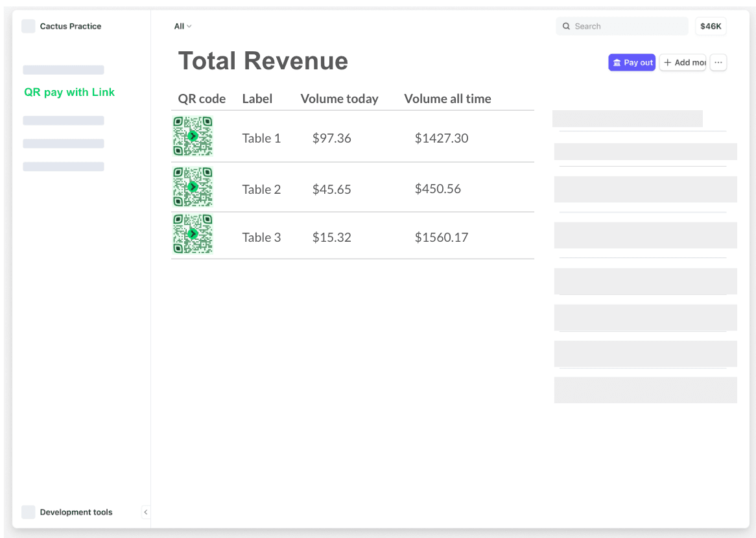Viewport: 756px width, 538px height.
Task: Click the $1560.17 all time value
Action: pyautogui.click(x=441, y=237)
